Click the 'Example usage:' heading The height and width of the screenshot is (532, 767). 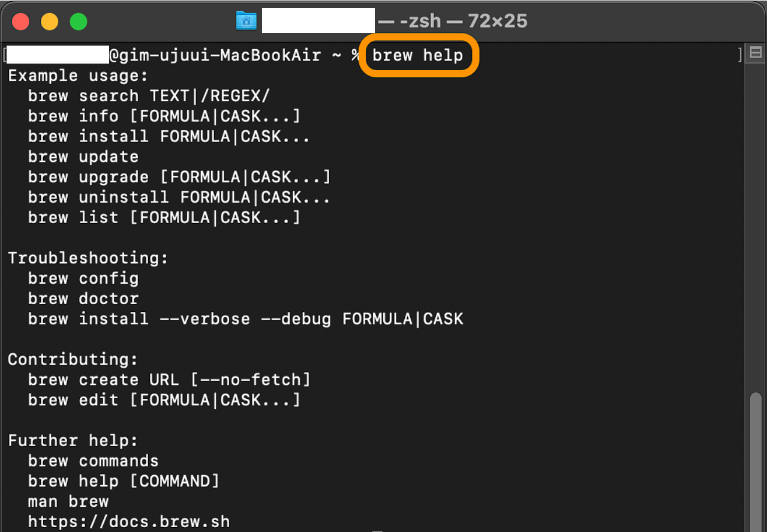coord(78,76)
